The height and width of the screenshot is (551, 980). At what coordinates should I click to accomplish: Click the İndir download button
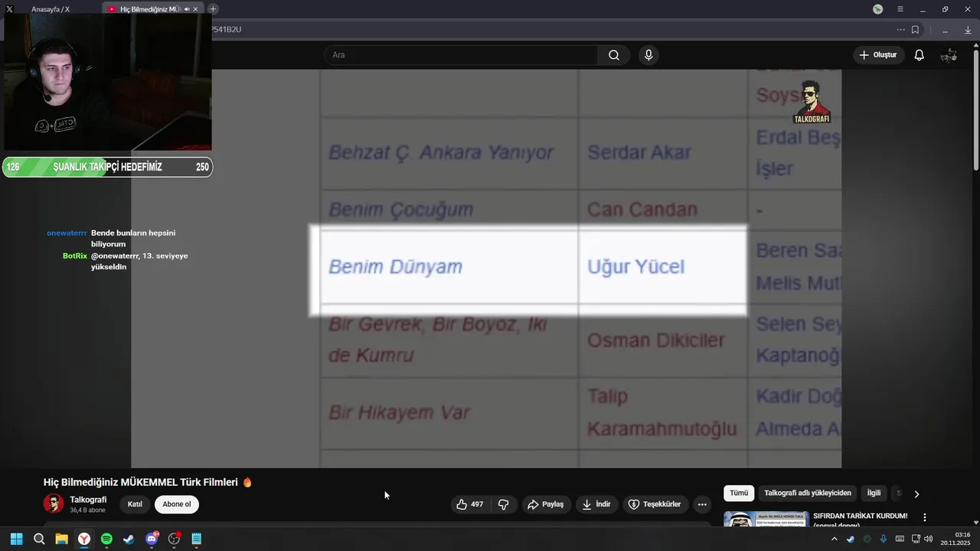[x=596, y=504]
